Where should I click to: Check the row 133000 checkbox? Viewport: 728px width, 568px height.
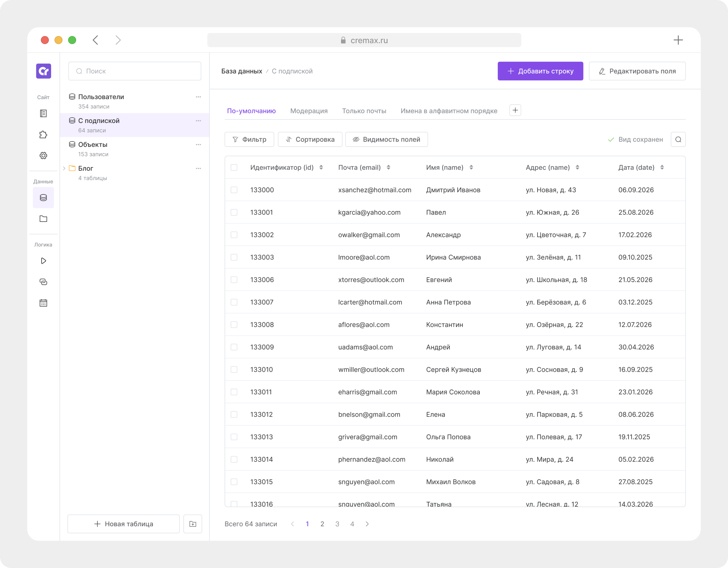click(234, 190)
